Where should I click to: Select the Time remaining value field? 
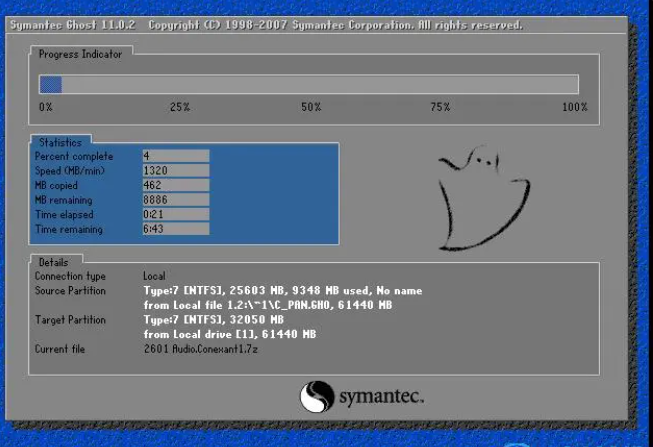174,230
